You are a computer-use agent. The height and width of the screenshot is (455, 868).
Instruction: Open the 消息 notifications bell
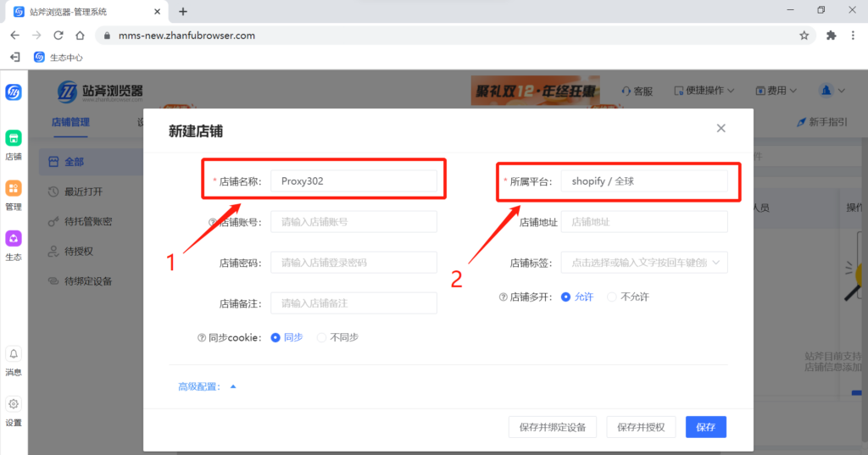click(x=14, y=361)
